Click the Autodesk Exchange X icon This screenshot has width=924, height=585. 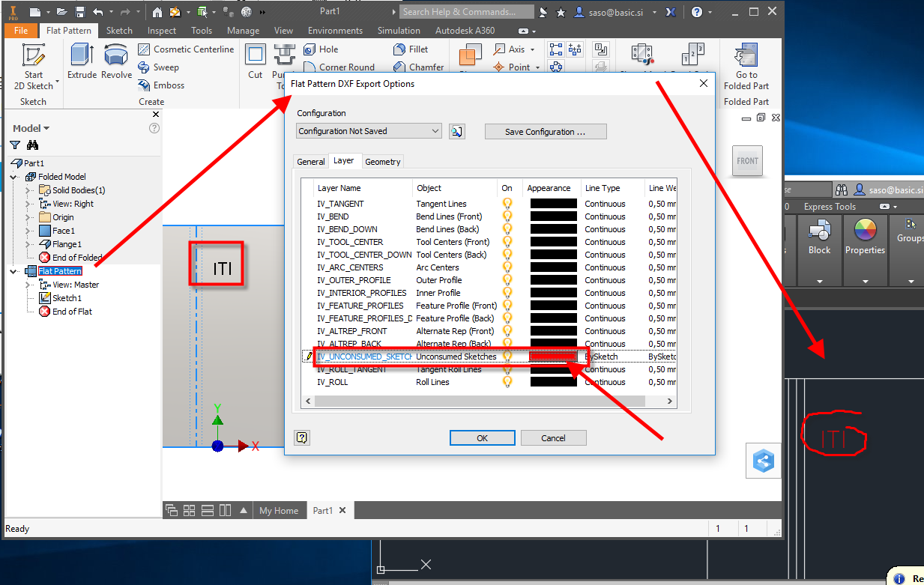coord(671,12)
